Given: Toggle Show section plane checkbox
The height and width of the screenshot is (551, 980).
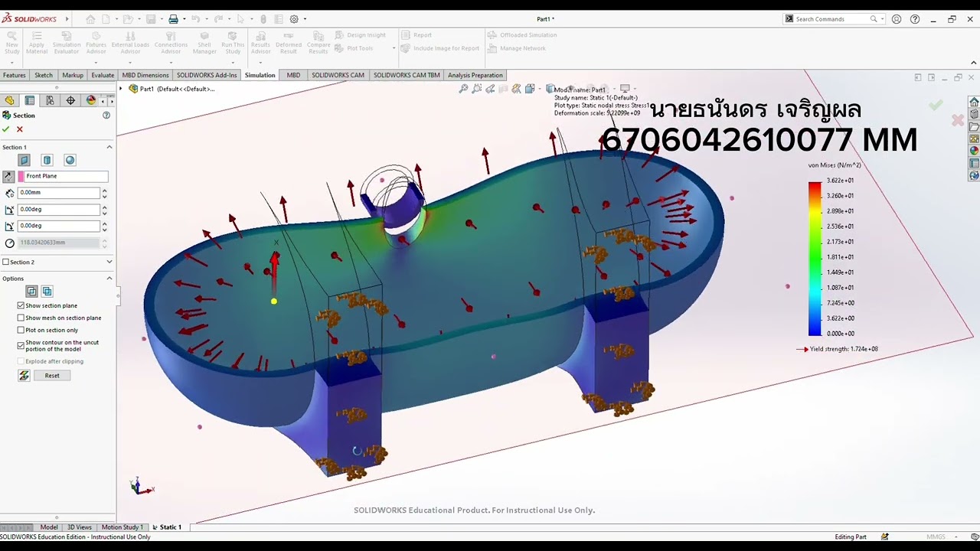Looking at the screenshot, I should 21,306.
